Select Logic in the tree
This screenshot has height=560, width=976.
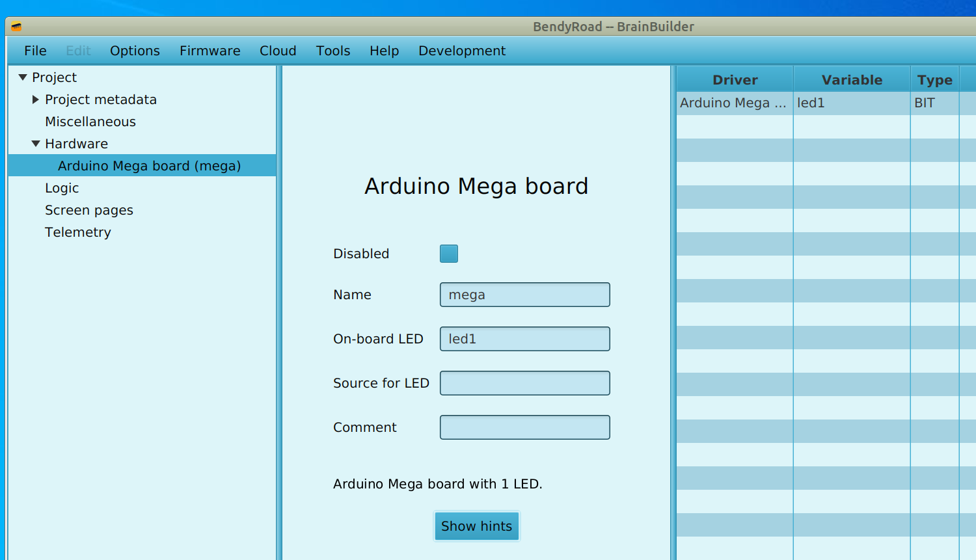pyautogui.click(x=62, y=188)
